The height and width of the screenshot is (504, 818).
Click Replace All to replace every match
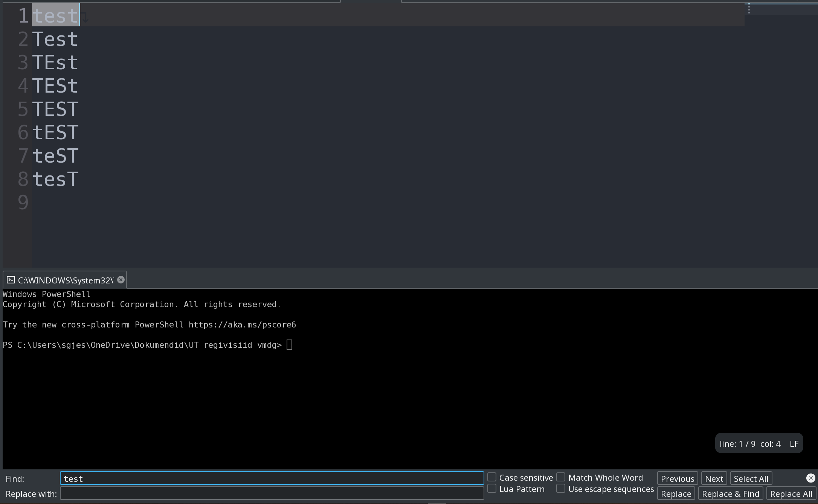tap(791, 493)
